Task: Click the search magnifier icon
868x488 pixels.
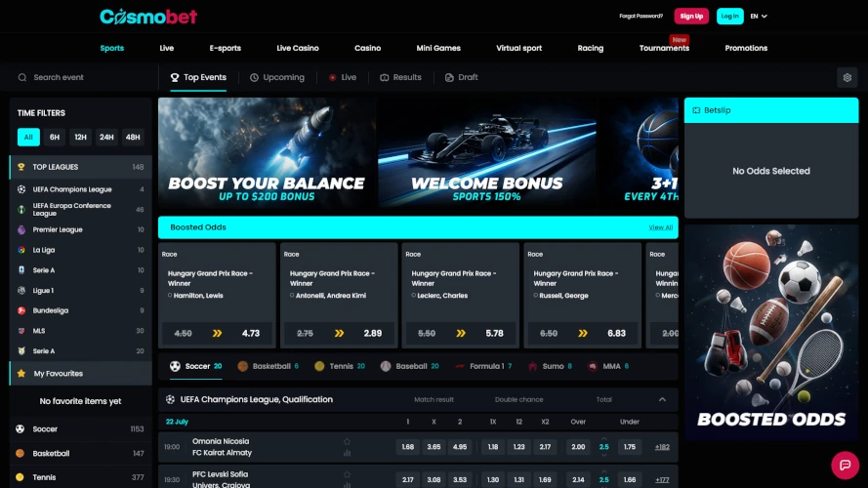Action: pyautogui.click(x=22, y=77)
